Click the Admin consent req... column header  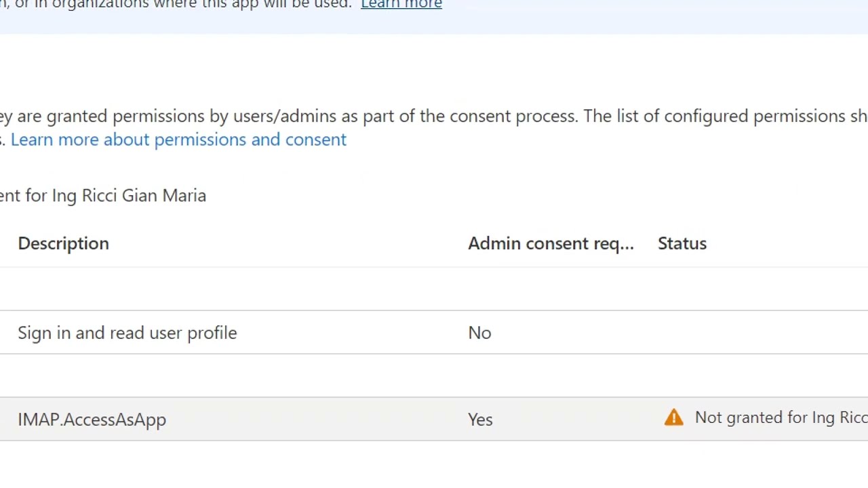551,243
